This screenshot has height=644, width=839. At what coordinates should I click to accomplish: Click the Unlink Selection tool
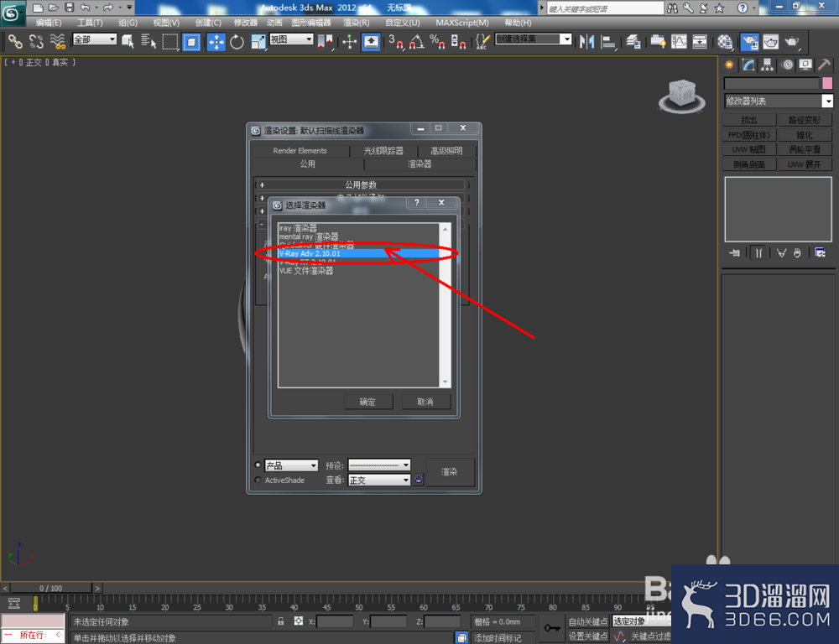click(x=36, y=41)
